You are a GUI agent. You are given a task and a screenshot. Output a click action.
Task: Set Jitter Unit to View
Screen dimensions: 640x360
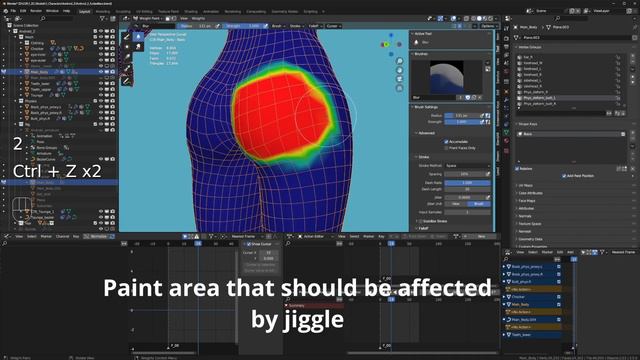(x=456, y=204)
